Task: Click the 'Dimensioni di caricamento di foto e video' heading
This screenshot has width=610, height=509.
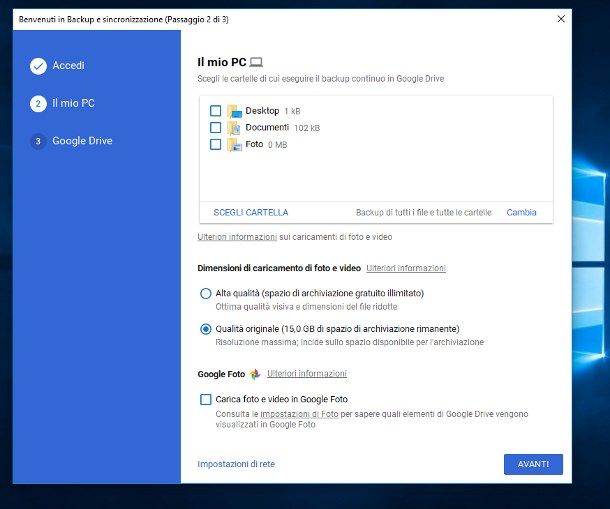Action: 279,268
